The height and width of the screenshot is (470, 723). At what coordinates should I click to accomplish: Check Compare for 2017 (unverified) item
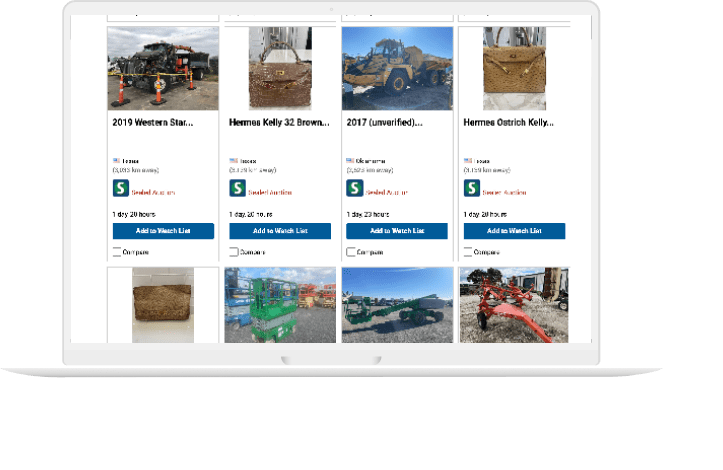351,252
